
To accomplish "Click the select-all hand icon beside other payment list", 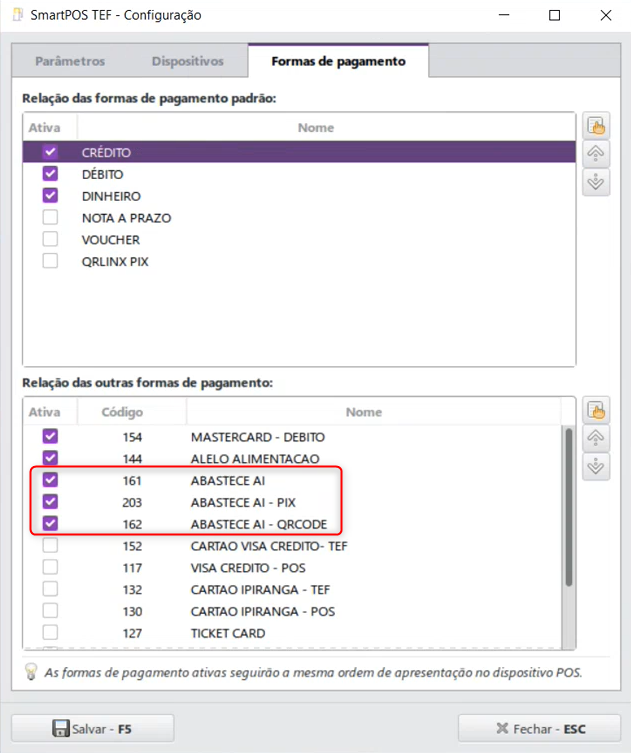I will coord(595,410).
